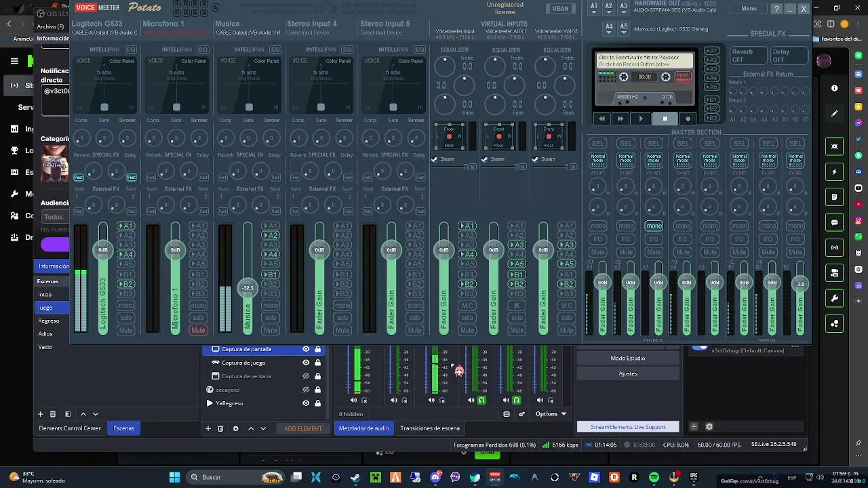Toggle mono on the Musica strip

(271, 306)
